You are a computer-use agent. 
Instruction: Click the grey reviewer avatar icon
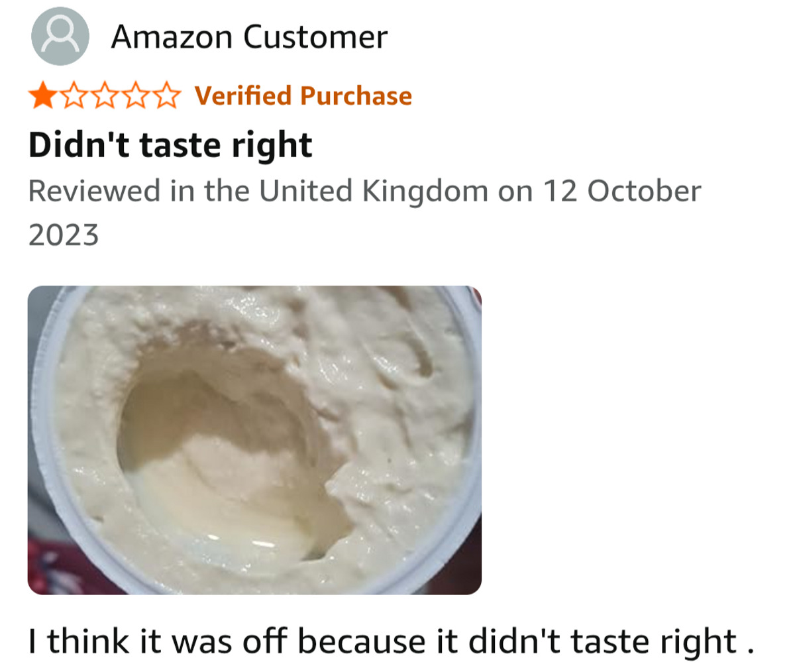coord(60,36)
